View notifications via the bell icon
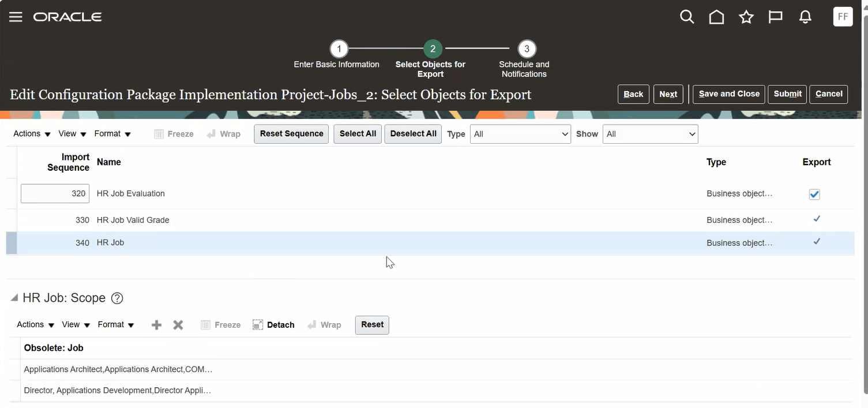 (805, 17)
